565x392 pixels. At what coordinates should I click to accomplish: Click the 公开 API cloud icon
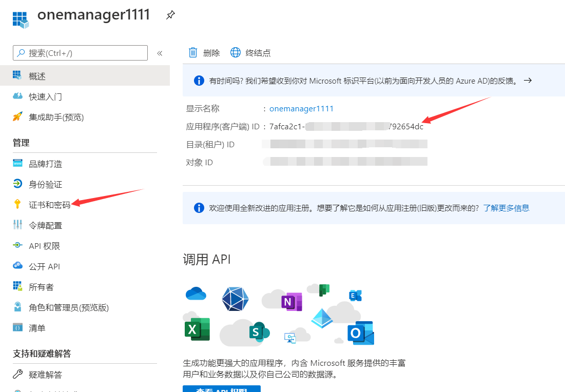click(x=18, y=266)
